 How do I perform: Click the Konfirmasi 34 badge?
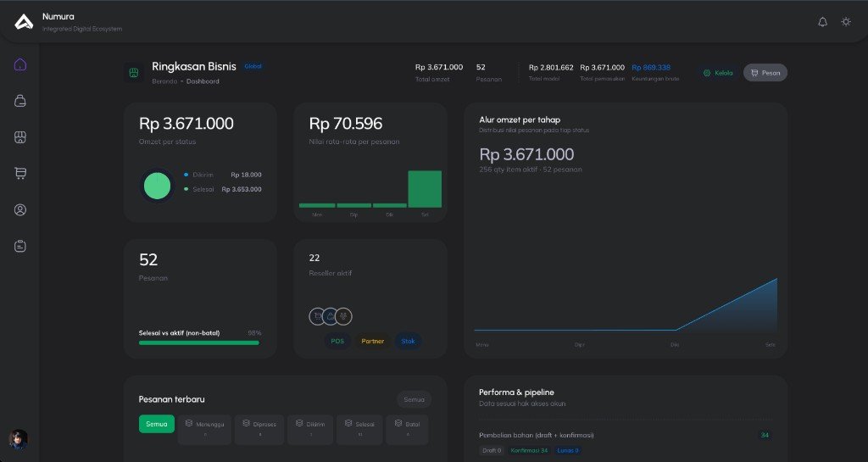coord(529,450)
